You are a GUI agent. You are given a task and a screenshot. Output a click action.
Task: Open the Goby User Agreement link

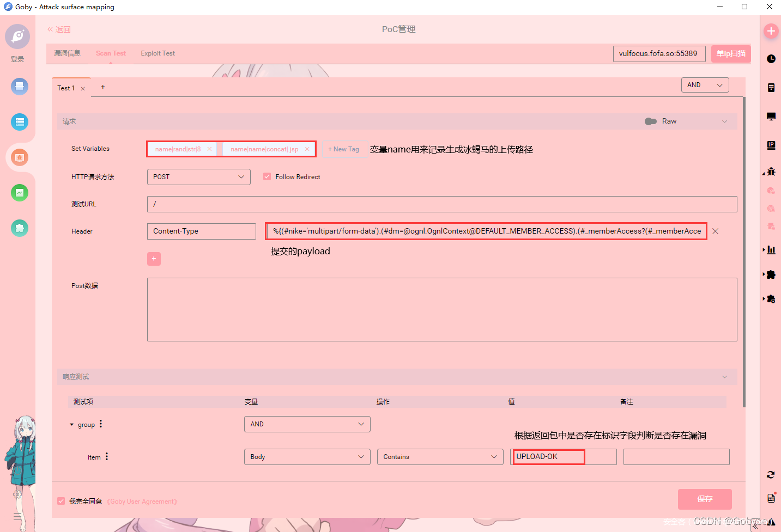pos(142,502)
